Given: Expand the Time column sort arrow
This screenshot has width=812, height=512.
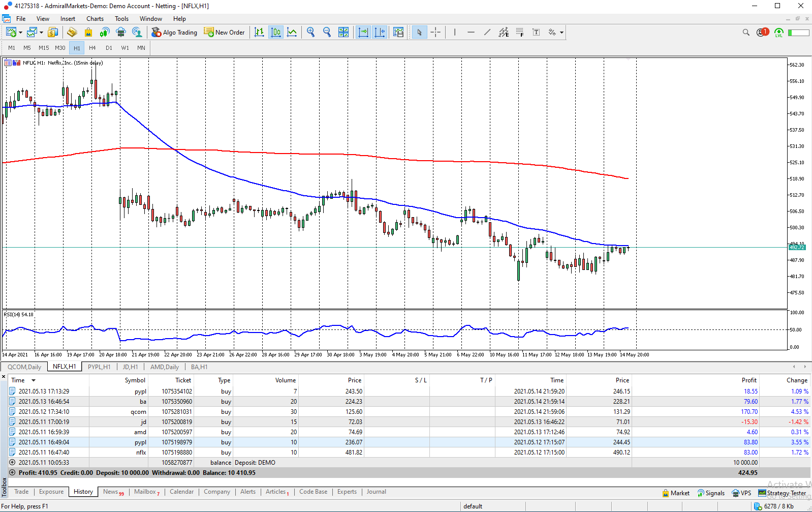Looking at the screenshot, I should [34, 380].
